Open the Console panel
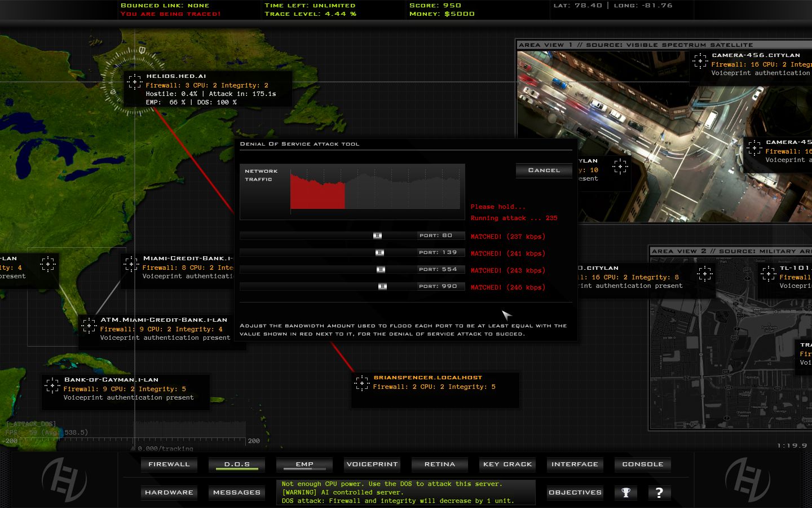The height and width of the screenshot is (508, 812). pos(642,464)
